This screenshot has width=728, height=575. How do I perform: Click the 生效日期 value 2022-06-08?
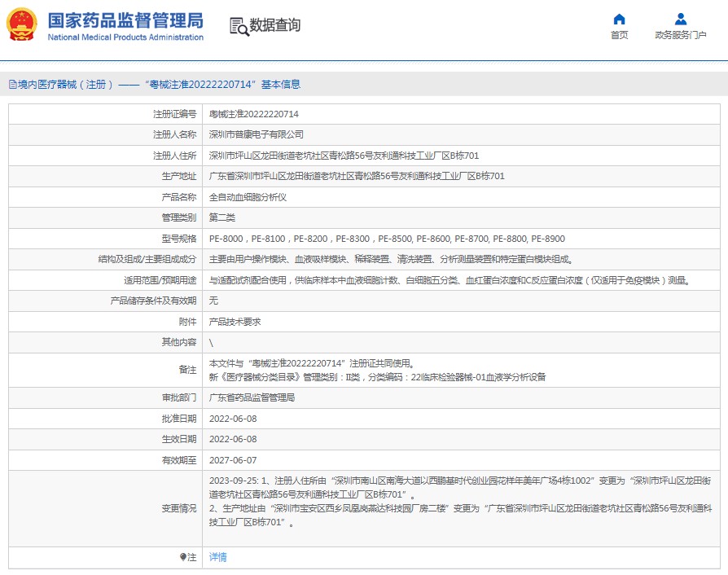pyautogui.click(x=233, y=439)
